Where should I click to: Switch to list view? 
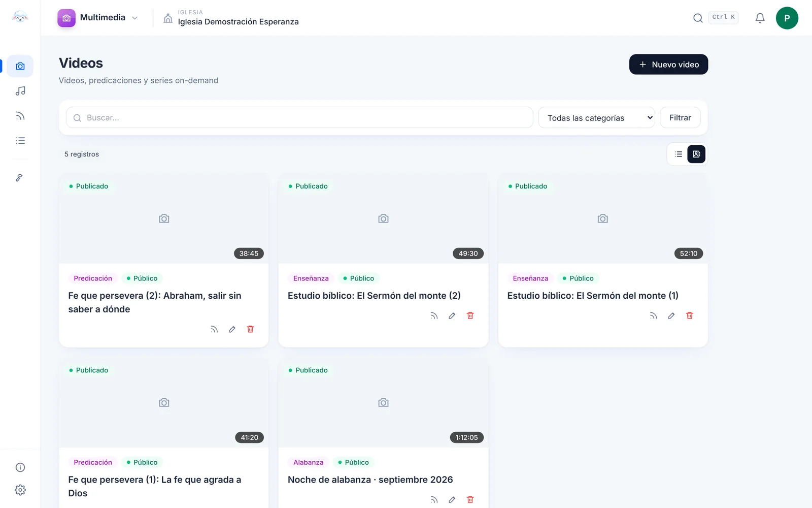[679, 154]
